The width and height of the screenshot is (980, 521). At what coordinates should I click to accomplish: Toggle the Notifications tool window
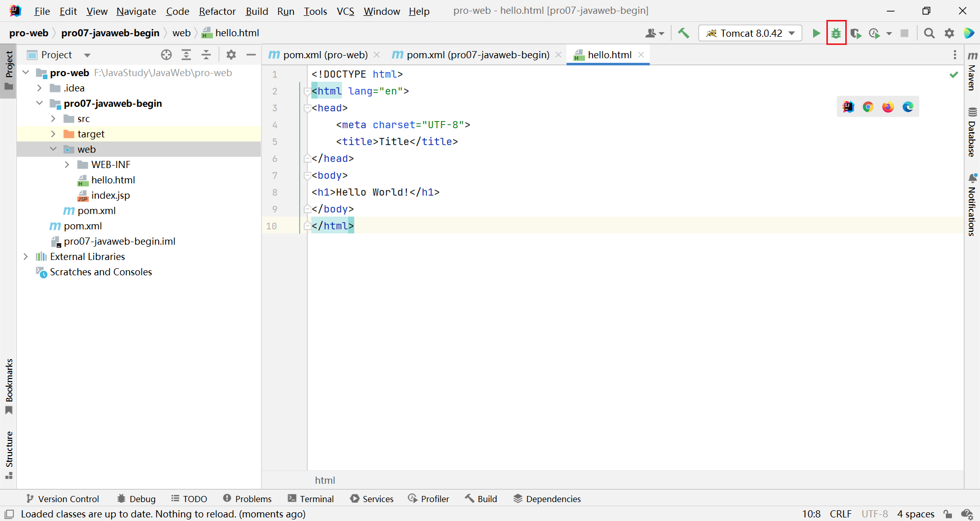(972, 204)
